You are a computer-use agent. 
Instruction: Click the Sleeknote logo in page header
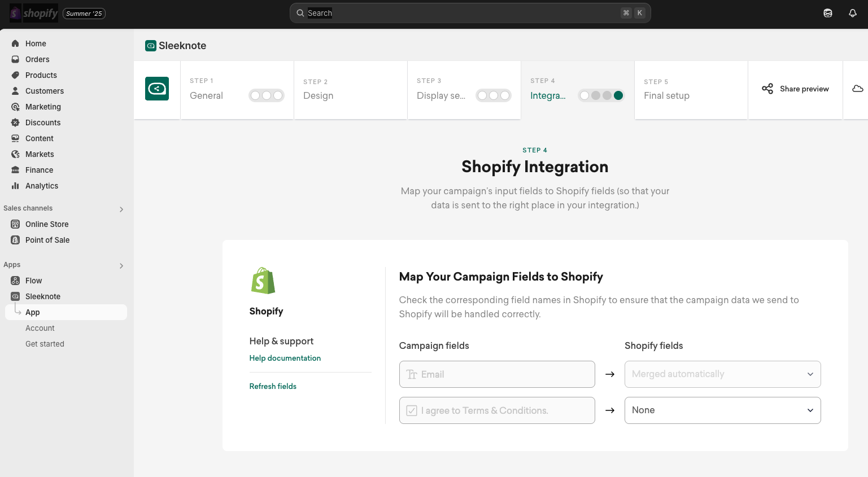[x=151, y=46]
